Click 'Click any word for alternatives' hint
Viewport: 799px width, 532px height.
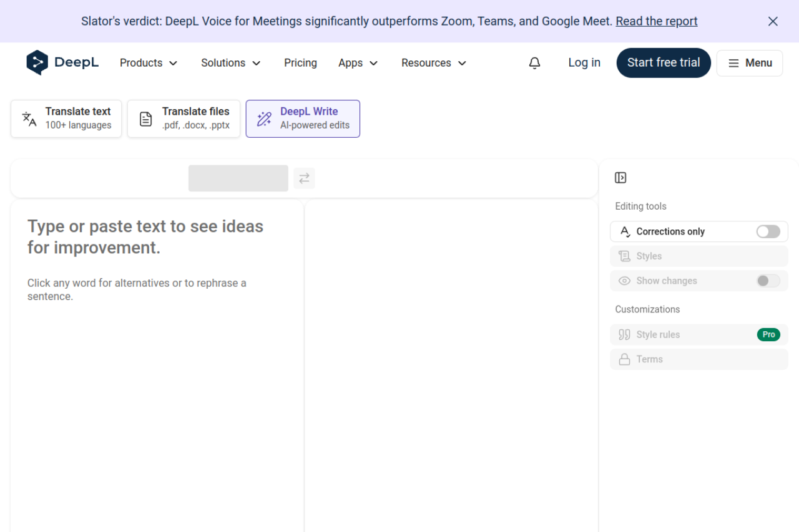[137, 290]
